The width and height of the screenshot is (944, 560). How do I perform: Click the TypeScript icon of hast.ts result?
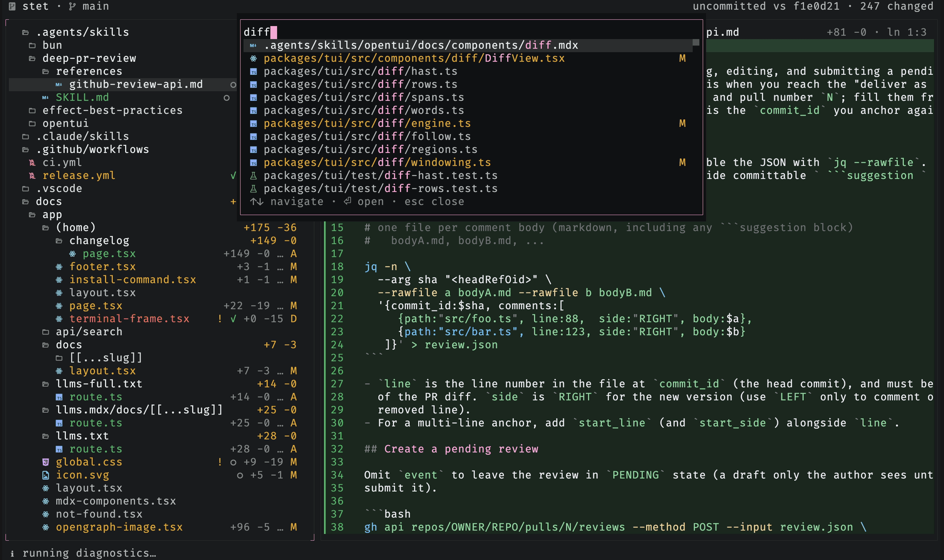(x=254, y=71)
